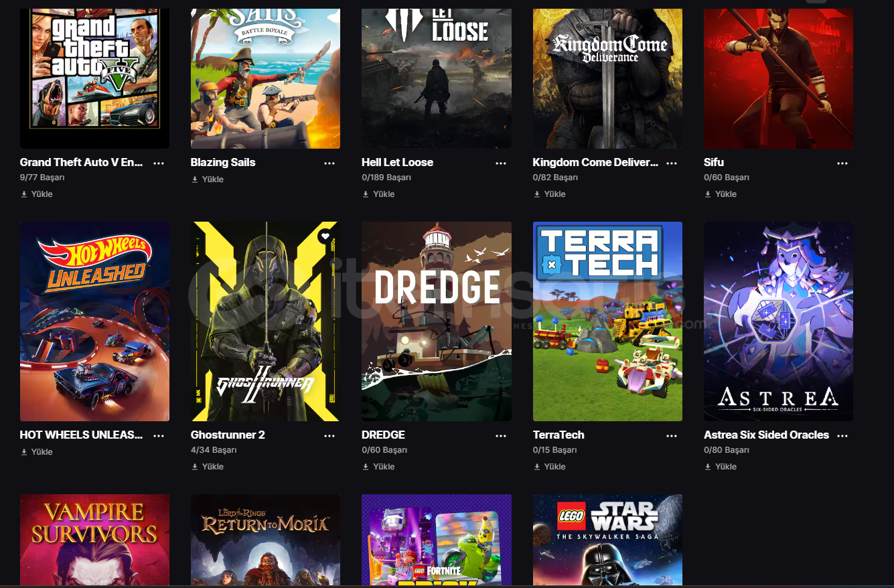Open the LEGO Star Wars Skywalker Saga cover

(607, 540)
